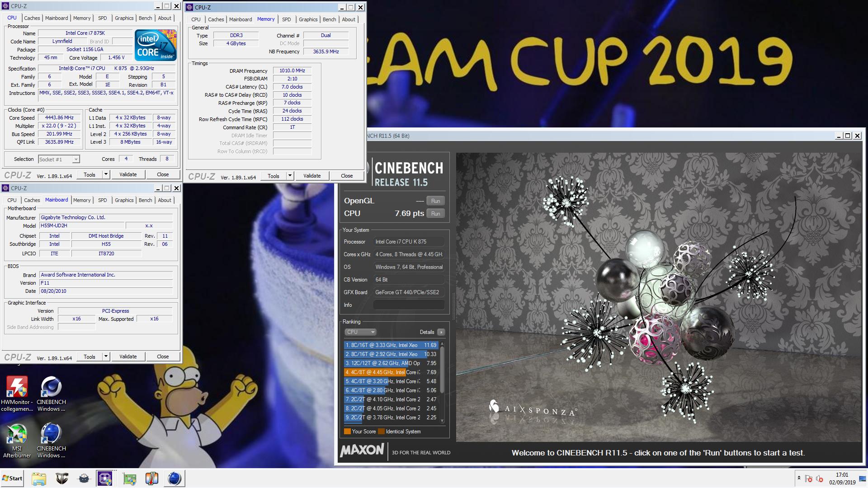Select ranking row 3 AMD Opteron 7.95
Viewport: 868px width, 488px height.
pyautogui.click(x=391, y=363)
